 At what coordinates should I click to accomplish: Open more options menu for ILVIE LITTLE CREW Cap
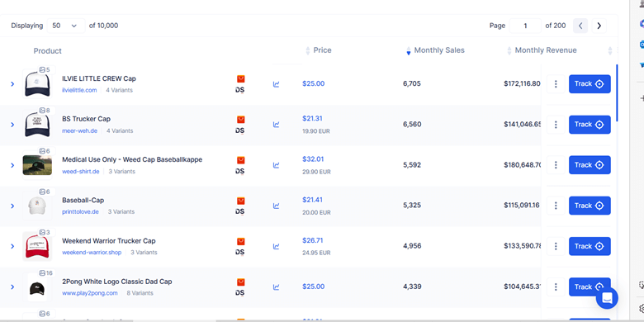tap(556, 84)
